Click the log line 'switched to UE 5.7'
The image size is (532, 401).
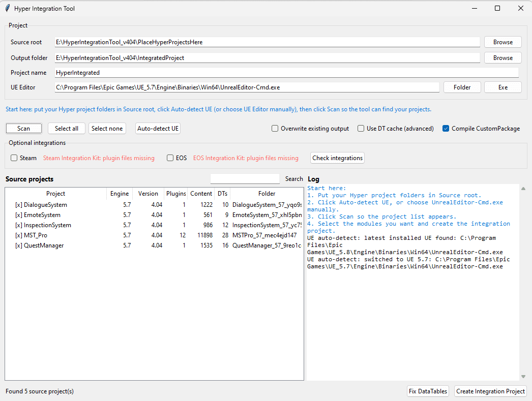click(408, 263)
